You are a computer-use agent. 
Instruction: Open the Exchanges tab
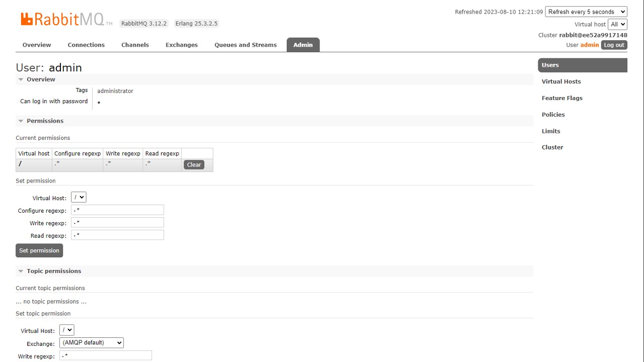click(182, 45)
